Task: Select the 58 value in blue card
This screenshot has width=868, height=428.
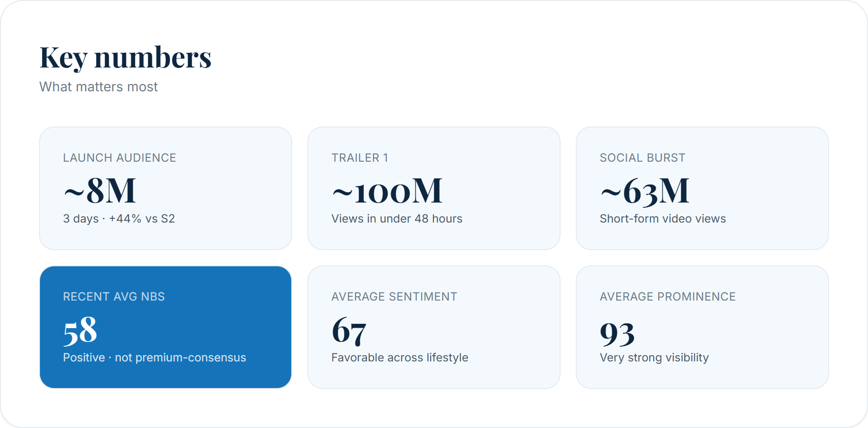Action: (x=80, y=331)
